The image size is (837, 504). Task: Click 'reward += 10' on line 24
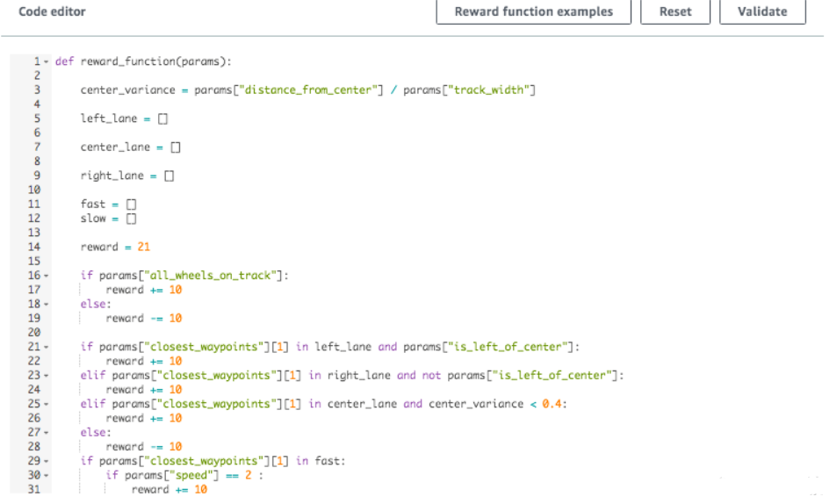(x=143, y=390)
